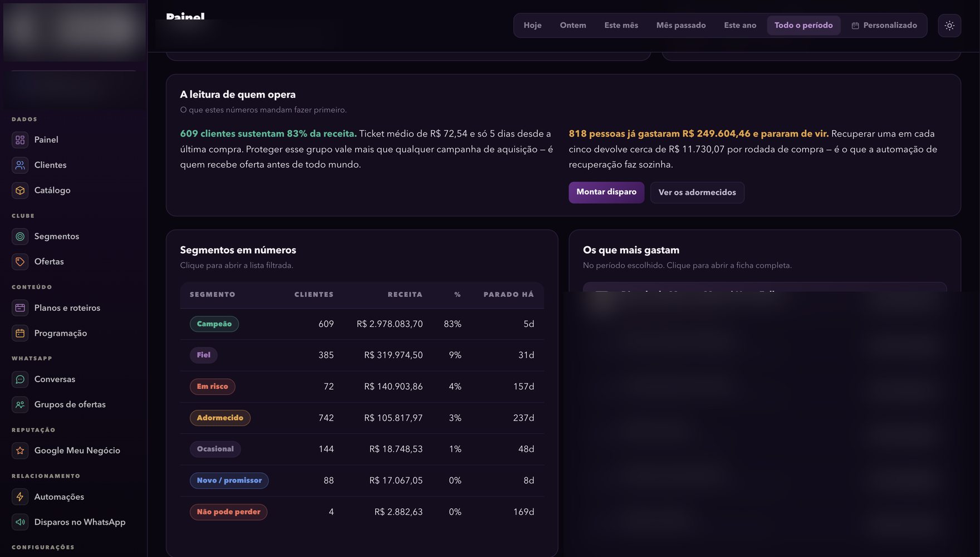This screenshot has width=980, height=557.
Task: Click the Os que mais gastam heading
Action: pos(631,250)
